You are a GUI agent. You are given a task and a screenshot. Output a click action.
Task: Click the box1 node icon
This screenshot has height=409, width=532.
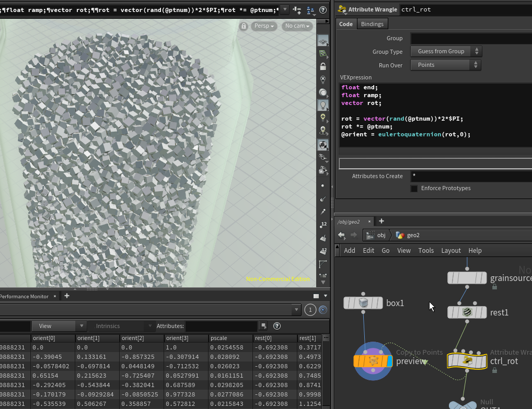pyautogui.click(x=363, y=303)
